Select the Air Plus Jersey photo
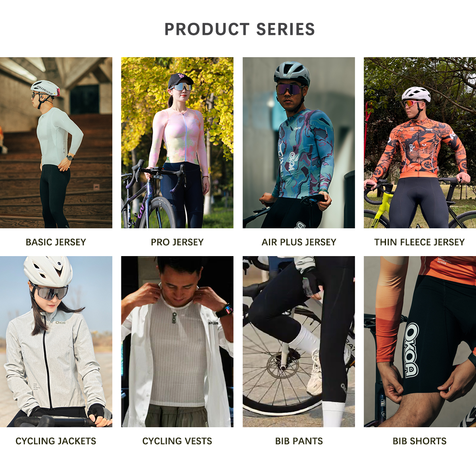 coord(299,143)
